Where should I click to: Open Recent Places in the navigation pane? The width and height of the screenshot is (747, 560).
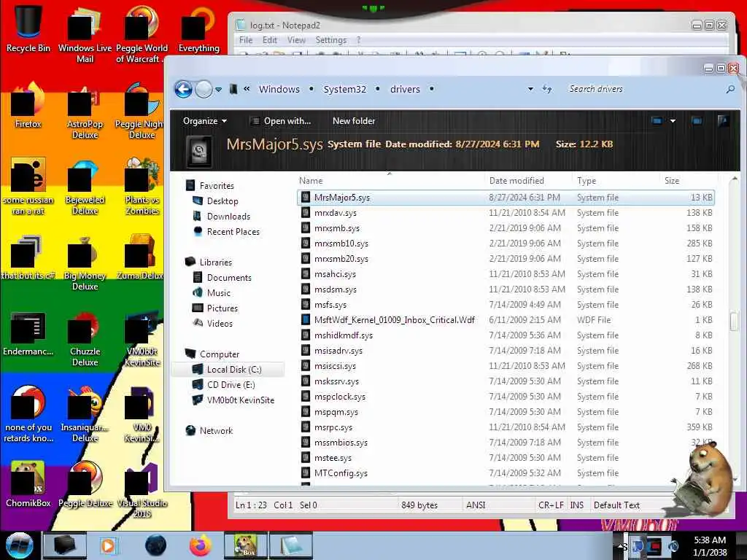(x=233, y=231)
